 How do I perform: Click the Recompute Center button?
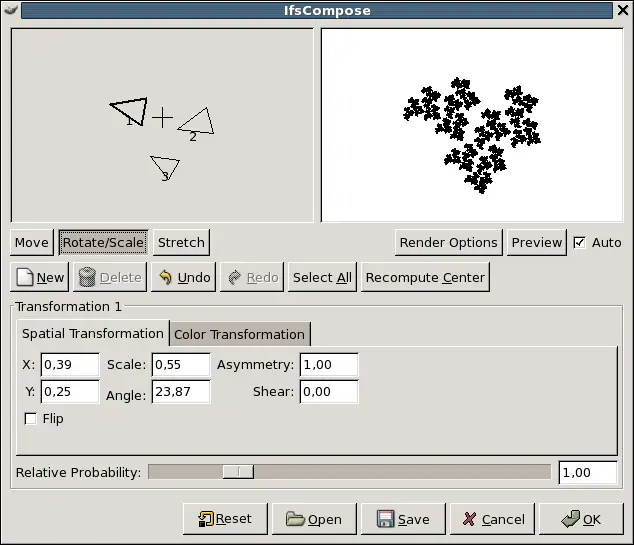coord(425,278)
